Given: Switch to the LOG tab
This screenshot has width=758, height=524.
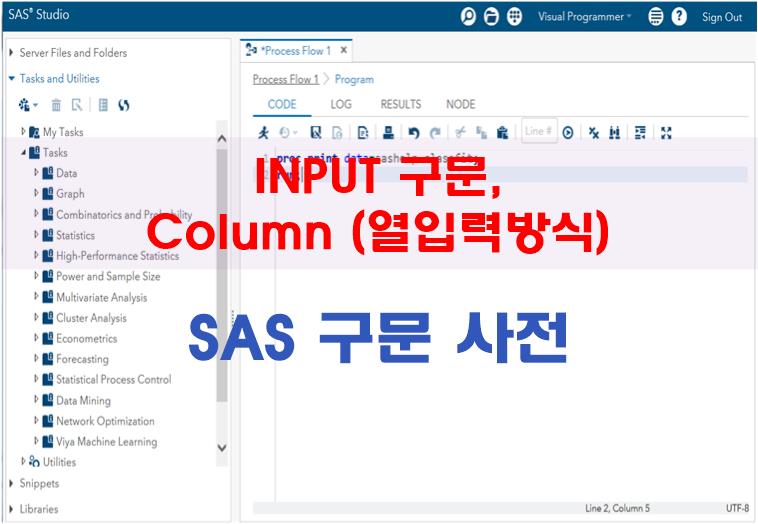Looking at the screenshot, I should tap(341, 104).
